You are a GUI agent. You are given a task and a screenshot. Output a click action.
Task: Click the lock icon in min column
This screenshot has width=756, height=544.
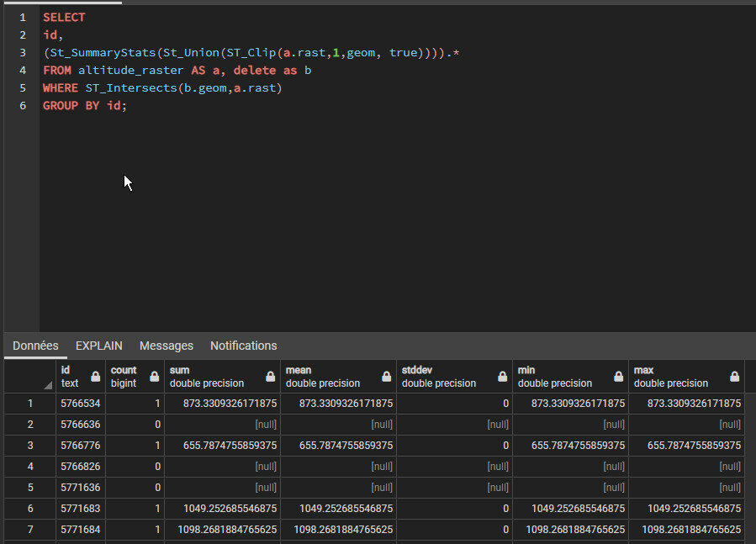coord(618,377)
